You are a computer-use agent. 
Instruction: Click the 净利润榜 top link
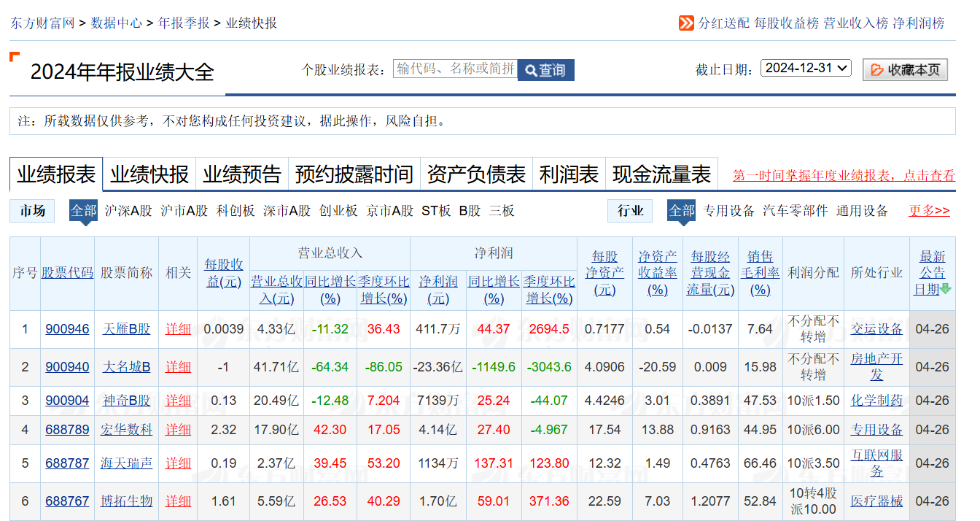[918, 23]
